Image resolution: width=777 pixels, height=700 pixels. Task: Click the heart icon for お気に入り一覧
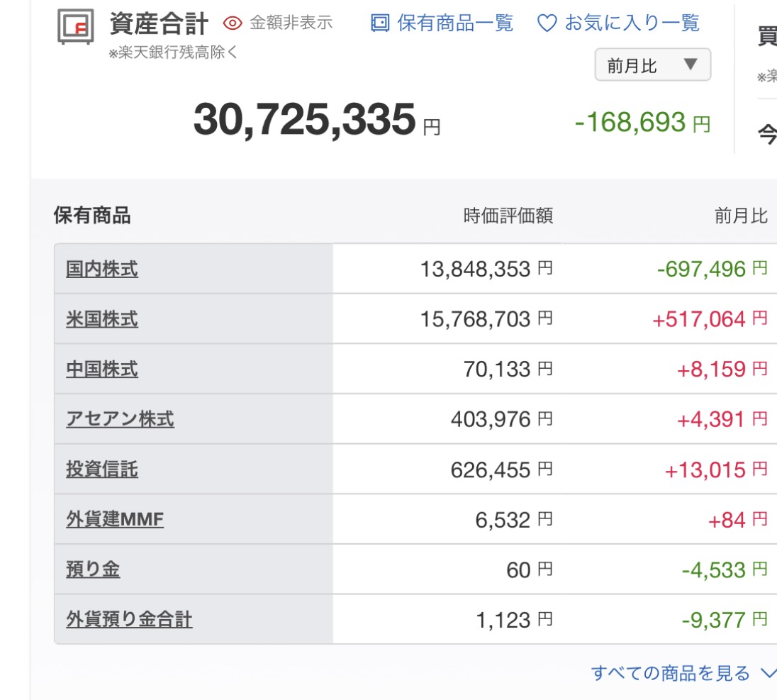click(x=547, y=23)
